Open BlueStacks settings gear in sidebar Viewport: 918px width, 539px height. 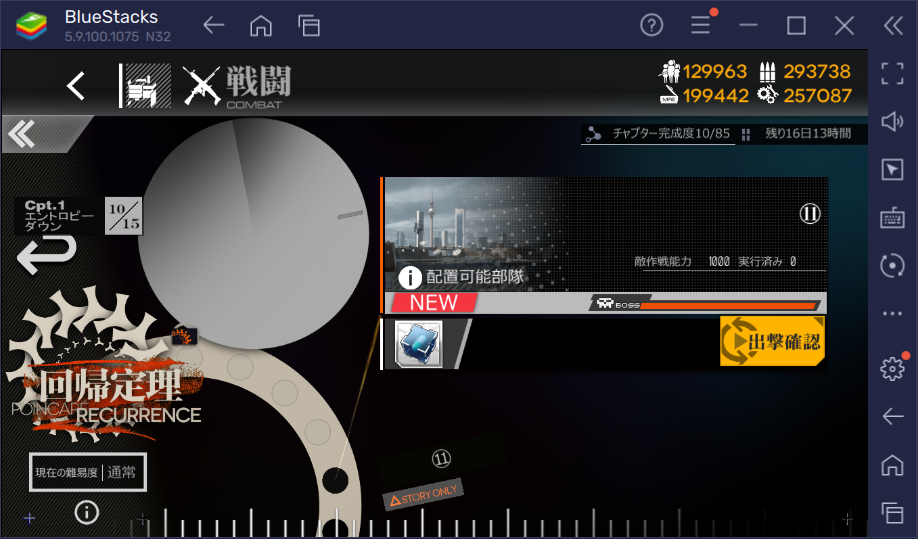pyautogui.click(x=891, y=368)
